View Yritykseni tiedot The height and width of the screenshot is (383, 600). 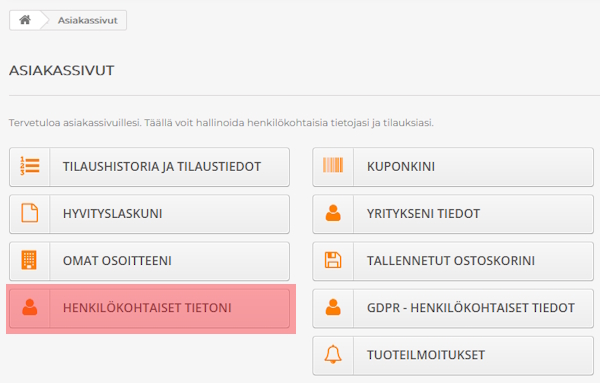pos(453,214)
